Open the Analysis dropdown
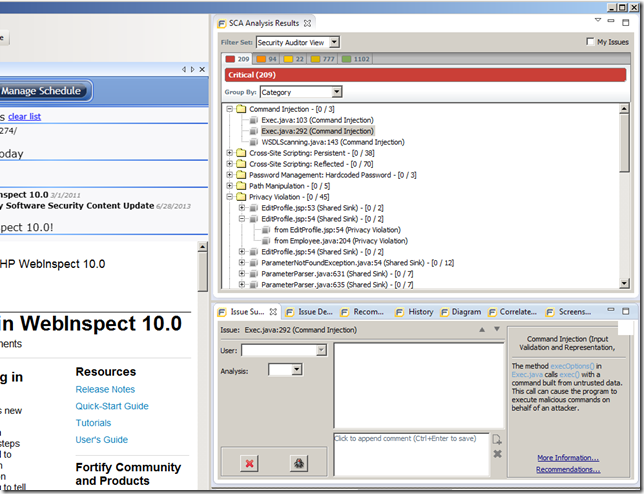 click(x=297, y=370)
